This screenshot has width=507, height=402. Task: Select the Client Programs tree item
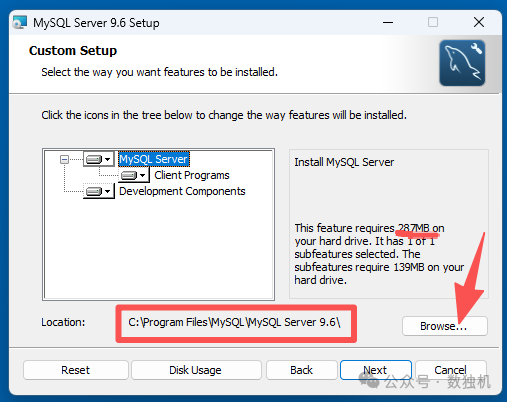coord(192,175)
